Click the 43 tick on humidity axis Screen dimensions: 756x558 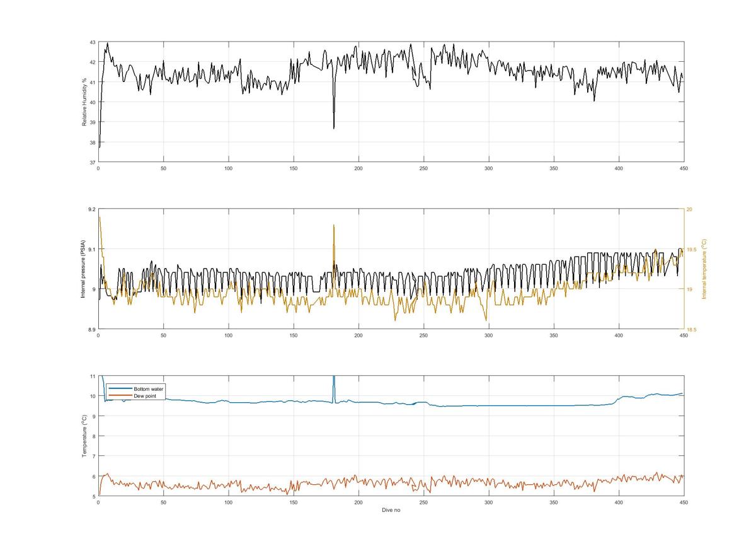coord(92,42)
